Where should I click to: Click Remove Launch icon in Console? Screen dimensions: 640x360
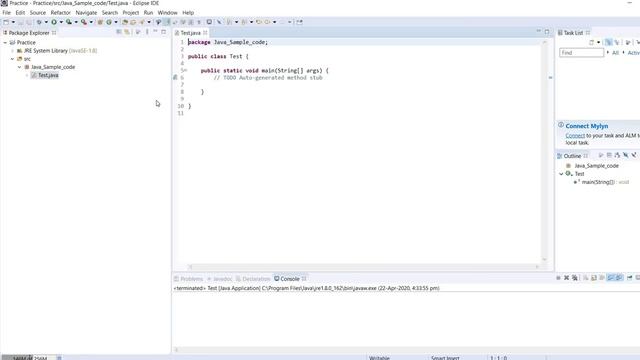[567, 278]
